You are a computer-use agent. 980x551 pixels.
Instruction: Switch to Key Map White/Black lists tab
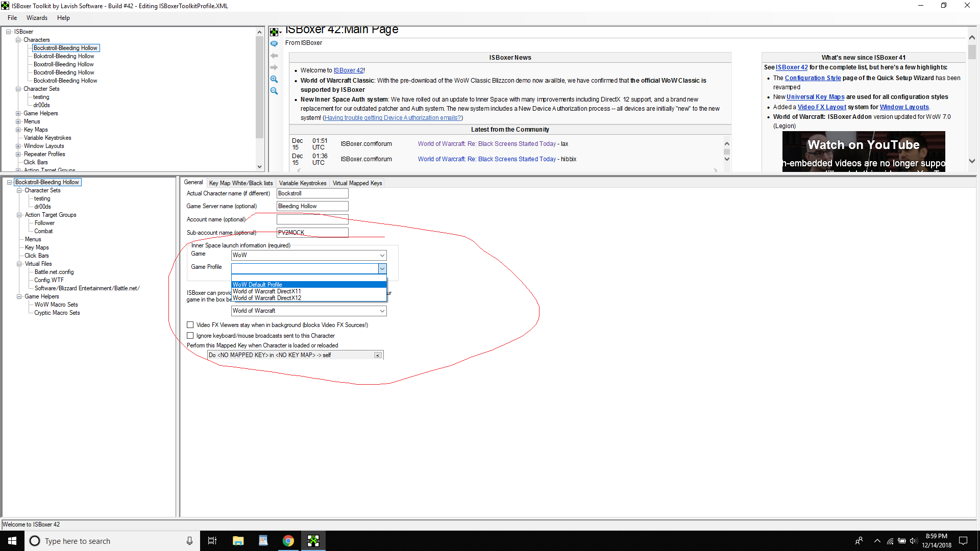[x=241, y=183]
